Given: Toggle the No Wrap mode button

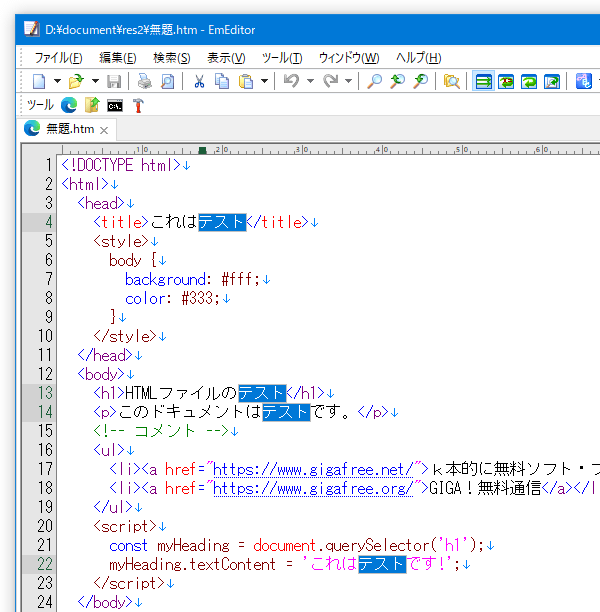Looking at the screenshot, I should coord(483,81).
